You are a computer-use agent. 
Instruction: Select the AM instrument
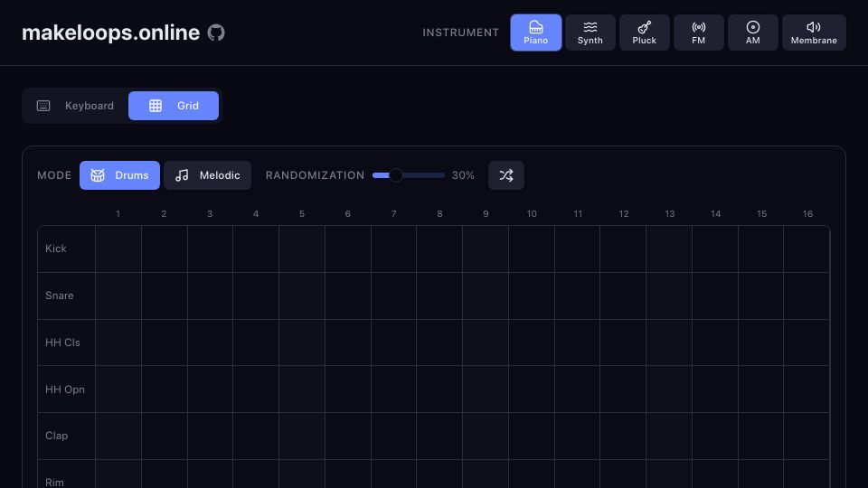(753, 33)
